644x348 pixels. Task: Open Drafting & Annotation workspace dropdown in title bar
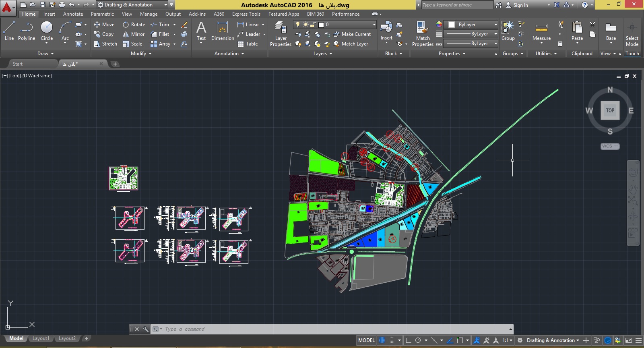pos(166,5)
